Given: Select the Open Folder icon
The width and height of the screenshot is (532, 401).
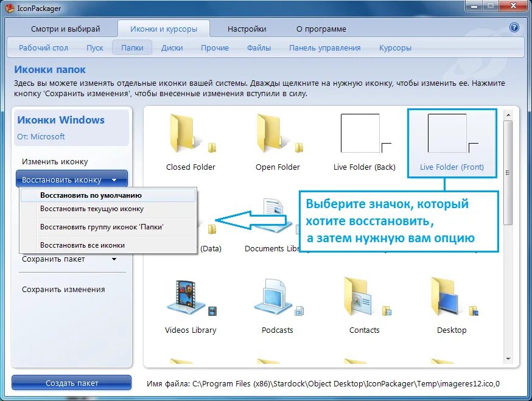Looking at the screenshot, I should 278,142.
